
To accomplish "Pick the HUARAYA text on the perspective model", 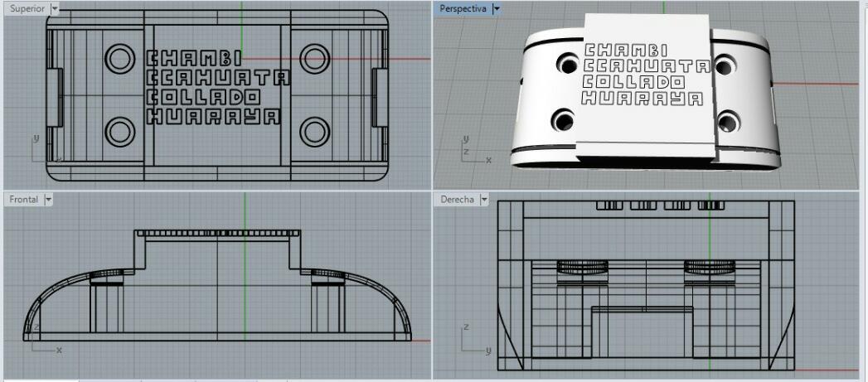I will coord(643,99).
